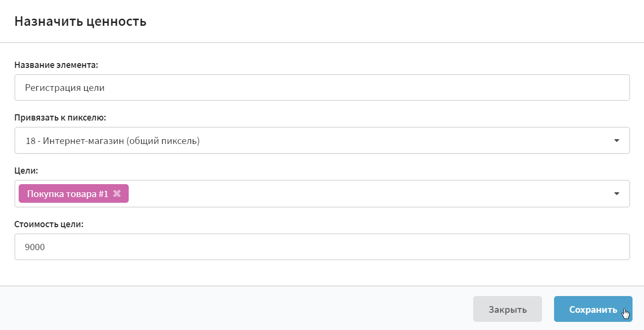The width and height of the screenshot is (644, 330).
Task: Click the Регистрация цели text in name field
Action: tap(65, 88)
